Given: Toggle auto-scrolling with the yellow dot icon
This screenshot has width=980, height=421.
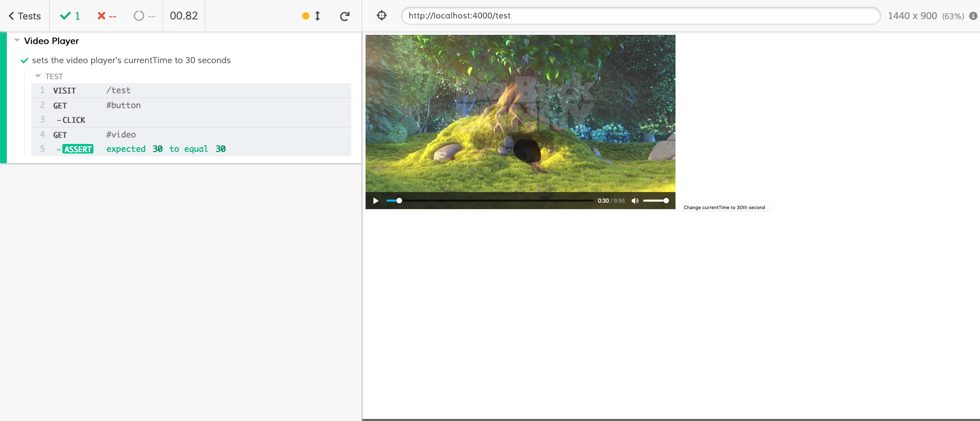Looking at the screenshot, I should click(x=306, y=16).
